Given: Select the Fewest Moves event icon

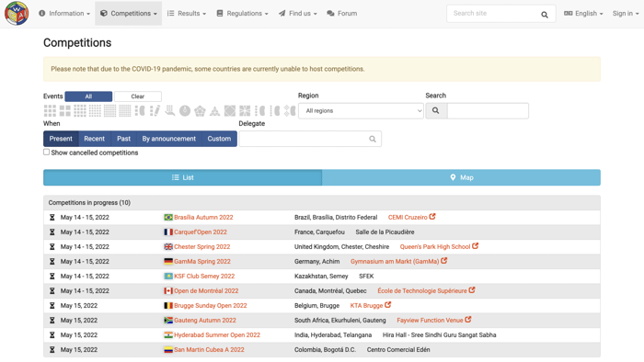Looking at the screenshot, I should pyautogui.click(x=155, y=110).
